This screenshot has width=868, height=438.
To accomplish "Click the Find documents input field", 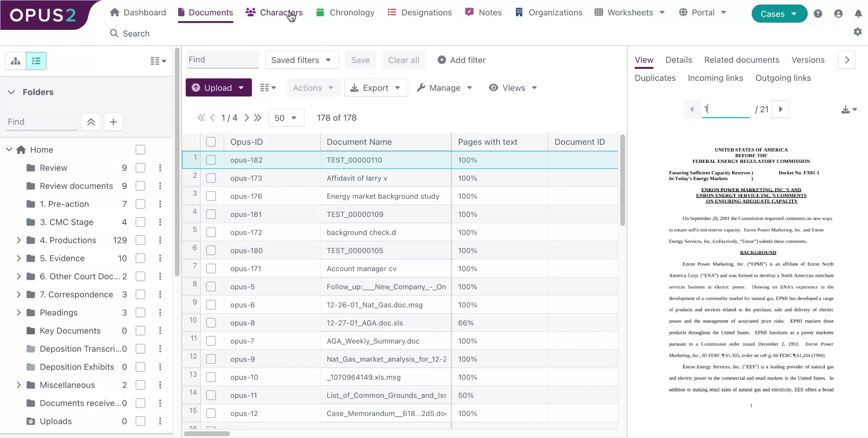I will (222, 59).
